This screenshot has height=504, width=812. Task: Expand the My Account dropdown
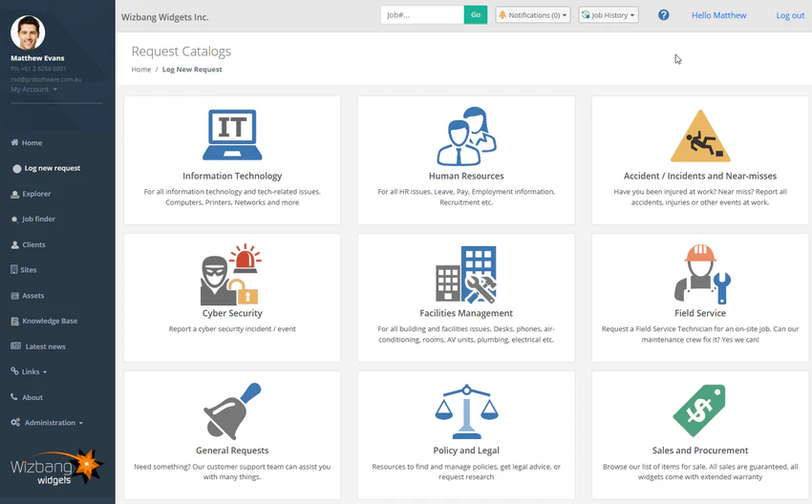(33, 90)
